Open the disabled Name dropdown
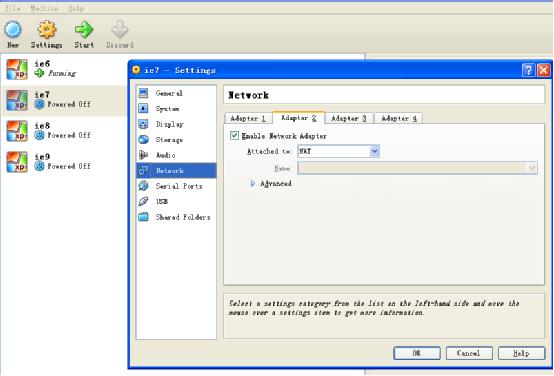This screenshot has height=376, width=554. tap(418, 168)
